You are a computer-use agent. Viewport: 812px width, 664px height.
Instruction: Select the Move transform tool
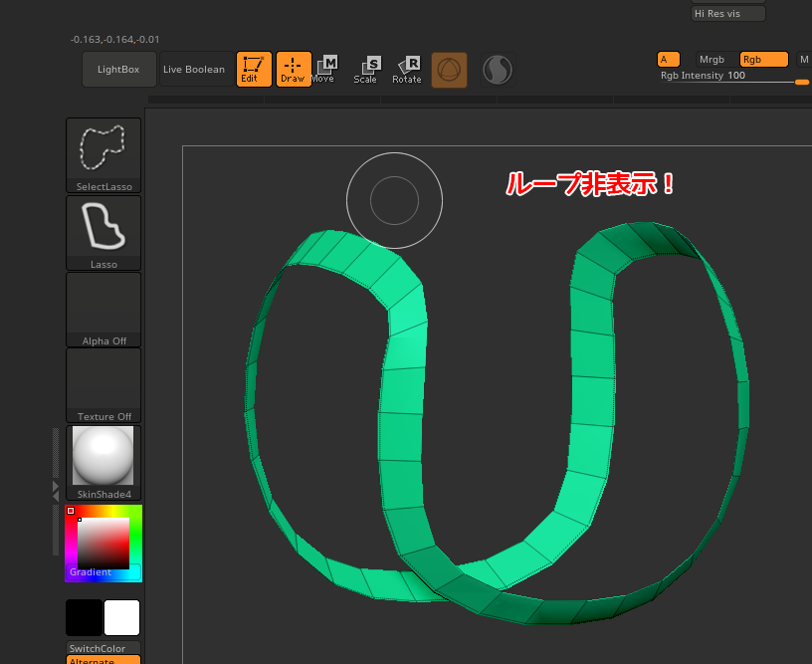click(325, 69)
